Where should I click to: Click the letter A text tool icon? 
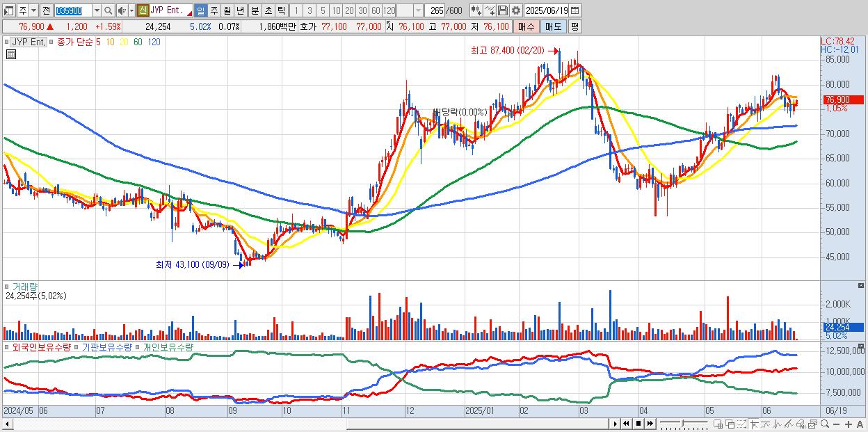click(860, 424)
